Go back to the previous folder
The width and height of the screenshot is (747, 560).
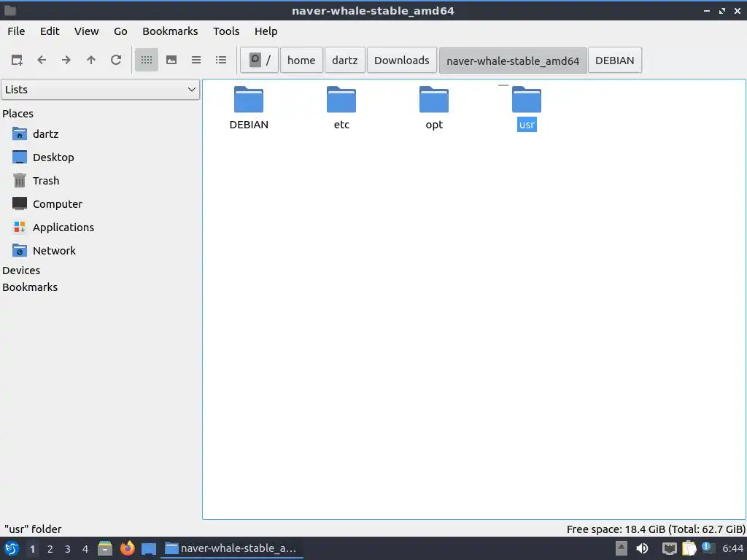point(42,60)
